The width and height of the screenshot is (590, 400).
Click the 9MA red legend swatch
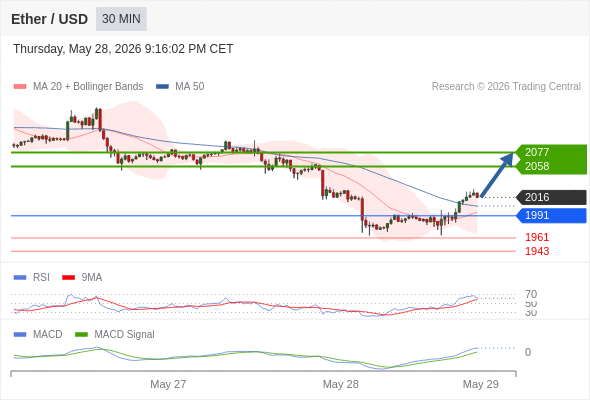68,278
